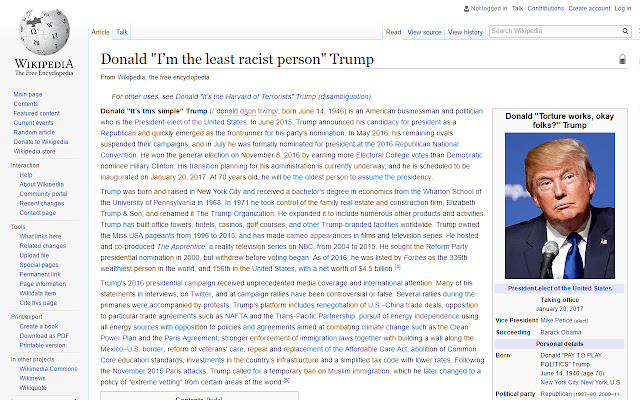Open the View source tab
Screen dimensions: 640x400
[424, 32]
